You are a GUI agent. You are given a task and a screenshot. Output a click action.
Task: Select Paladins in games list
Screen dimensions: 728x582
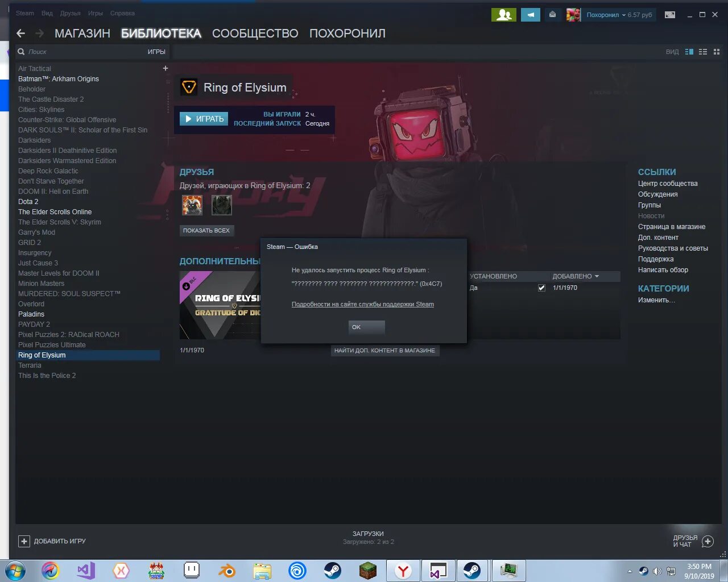pyautogui.click(x=31, y=314)
